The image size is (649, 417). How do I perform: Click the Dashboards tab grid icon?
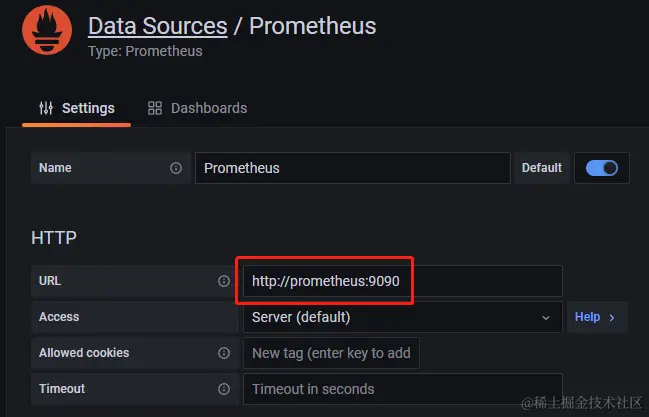(x=154, y=108)
